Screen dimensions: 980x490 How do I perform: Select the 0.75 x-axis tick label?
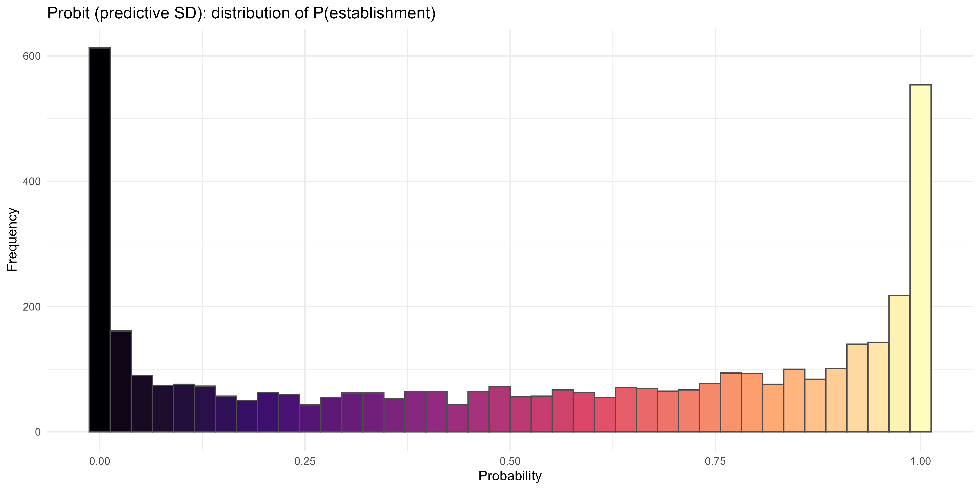715,461
